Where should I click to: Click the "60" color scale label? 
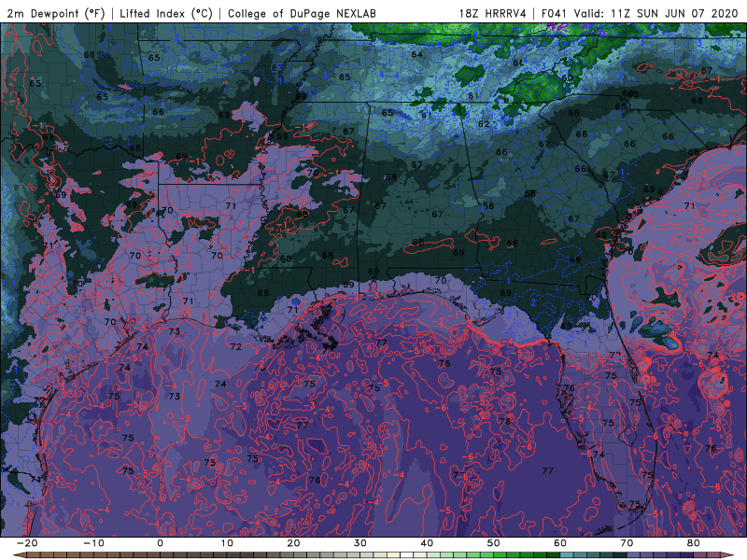560,543
